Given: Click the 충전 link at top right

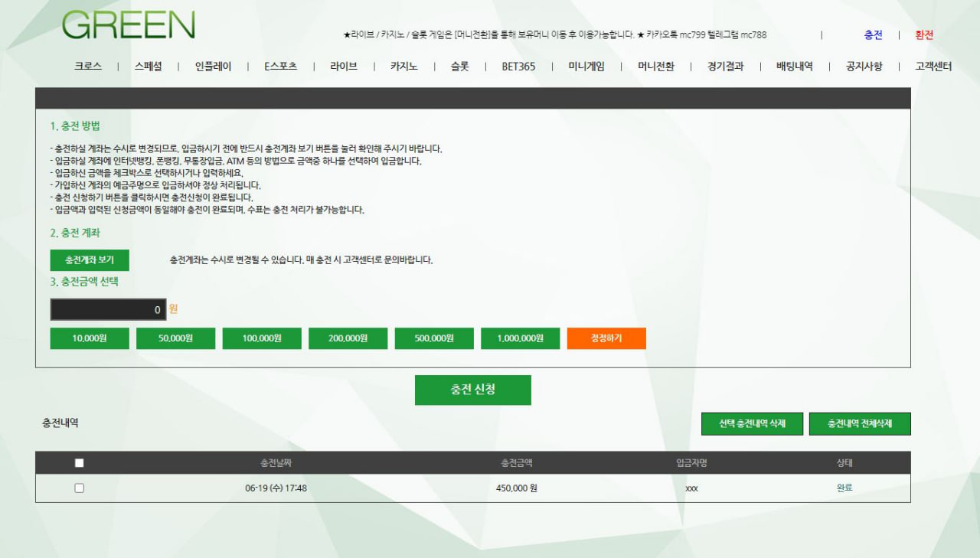Looking at the screenshot, I should [873, 35].
